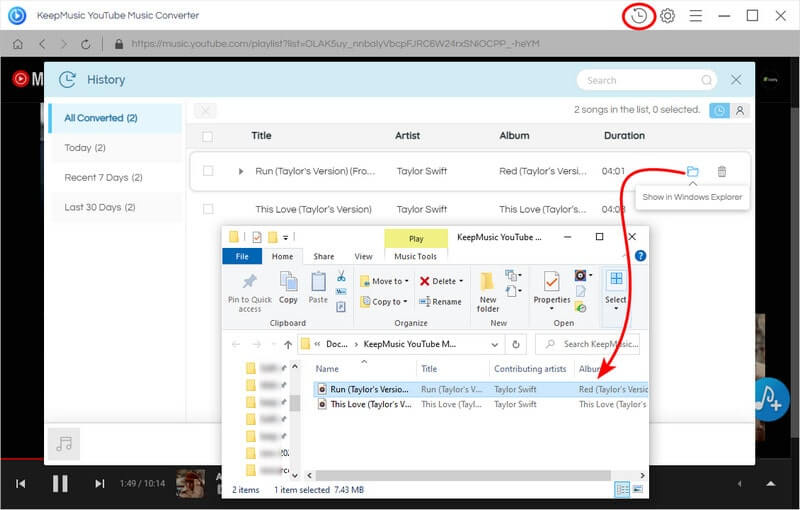Viewport: 800px width, 510px height.
Task: Go to home page icon in browser bar
Action: pos(18,44)
